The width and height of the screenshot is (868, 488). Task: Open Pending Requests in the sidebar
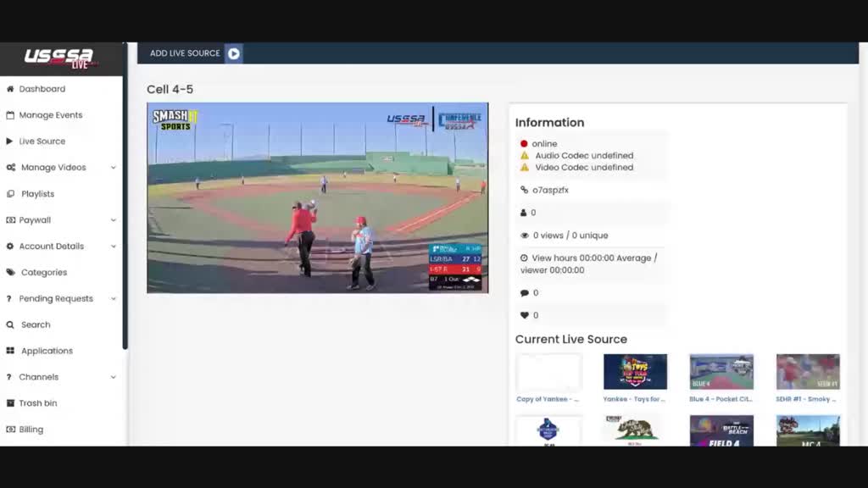click(56, 299)
